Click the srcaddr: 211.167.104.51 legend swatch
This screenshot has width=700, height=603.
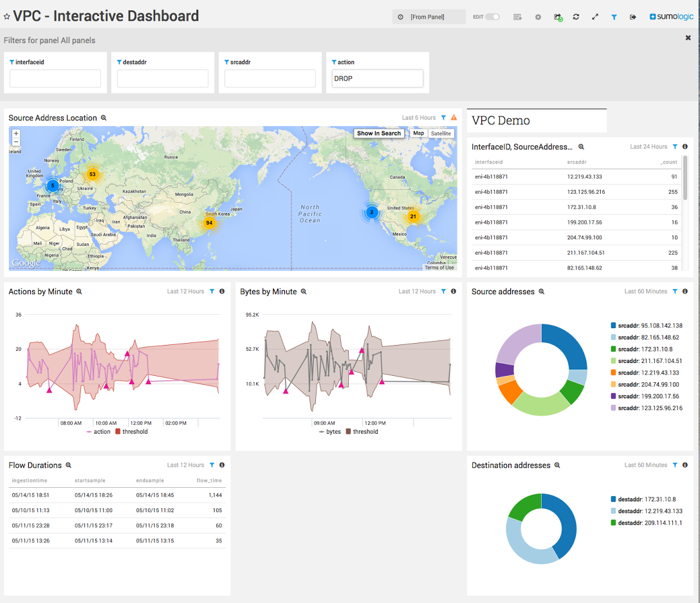[x=613, y=361]
